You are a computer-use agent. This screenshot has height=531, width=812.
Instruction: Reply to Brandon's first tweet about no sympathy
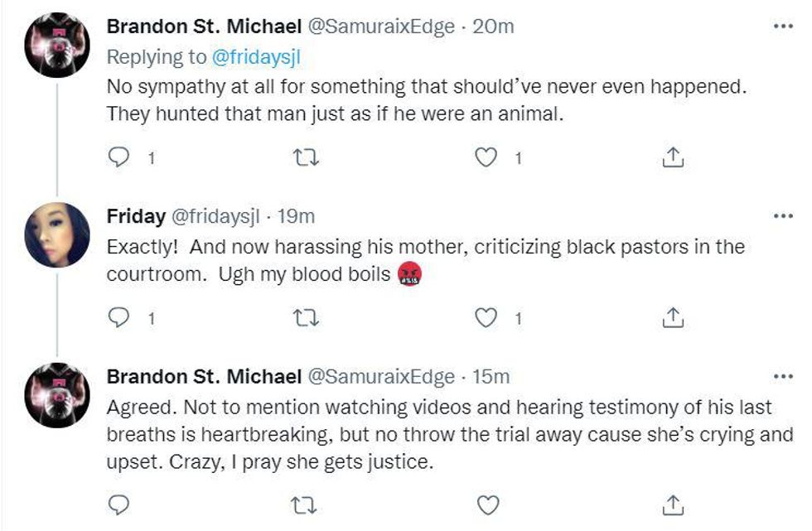point(119,157)
